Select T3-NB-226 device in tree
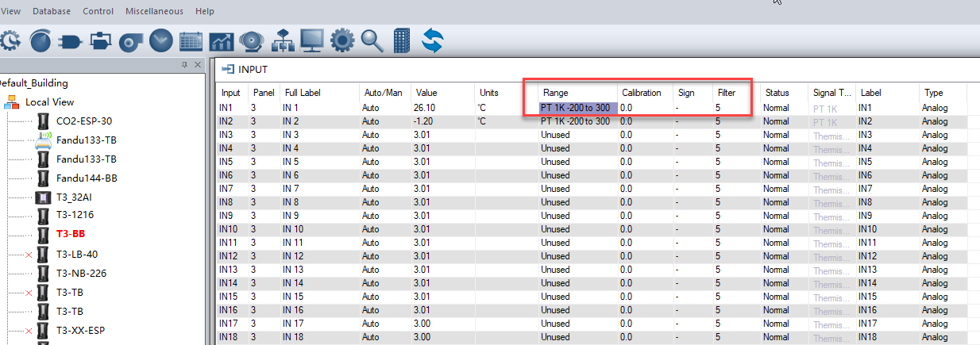The width and height of the screenshot is (980, 345). 81,273
